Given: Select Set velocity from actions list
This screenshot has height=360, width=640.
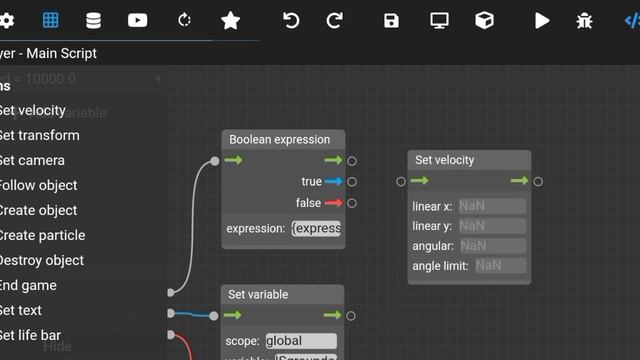Looking at the screenshot, I should pyautogui.click(x=33, y=111).
